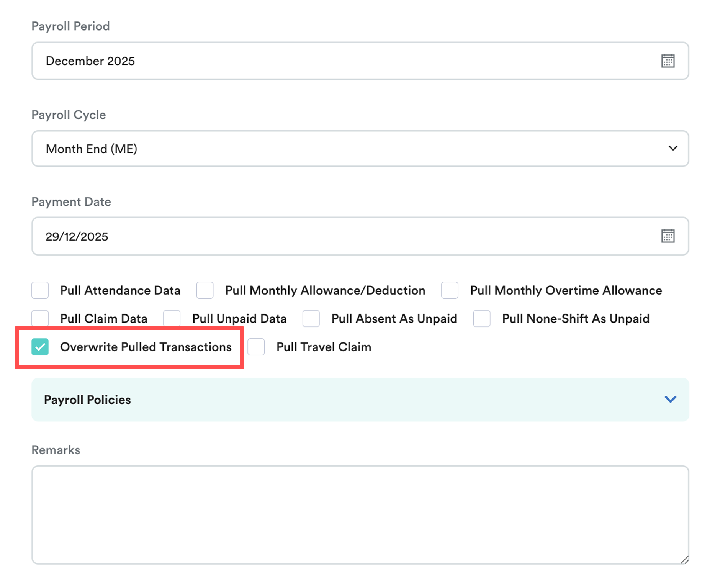Screen dimensions: 715x588
Task: Click the Payment Date field showing 29/12/2025
Action: click(x=360, y=236)
